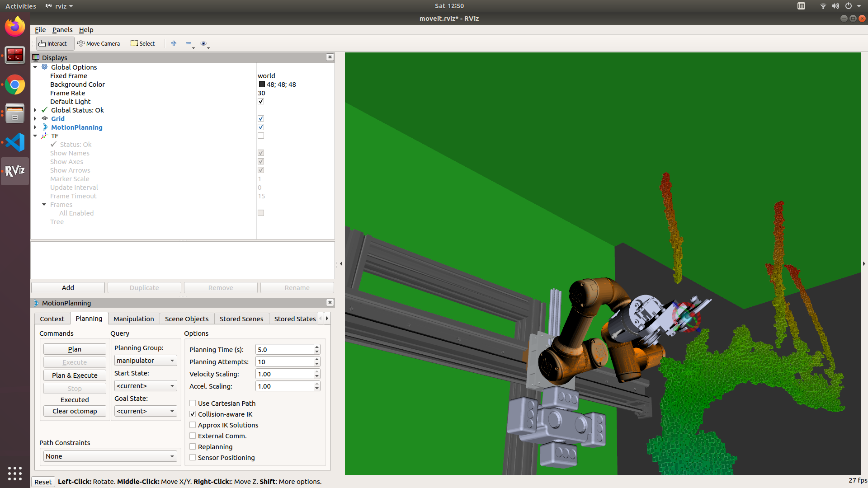This screenshot has width=868, height=488.
Task: Click the TF axes icon
Action: coord(45,136)
